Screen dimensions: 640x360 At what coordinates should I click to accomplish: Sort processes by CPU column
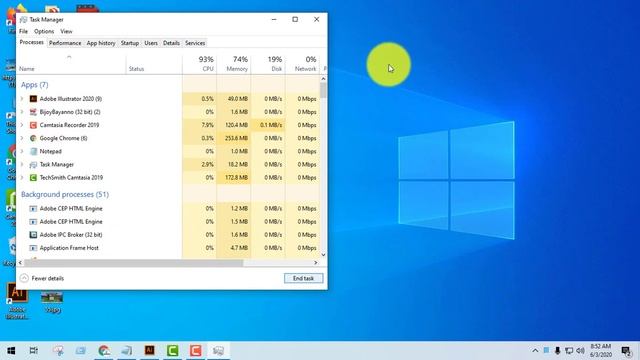click(200, 64)
